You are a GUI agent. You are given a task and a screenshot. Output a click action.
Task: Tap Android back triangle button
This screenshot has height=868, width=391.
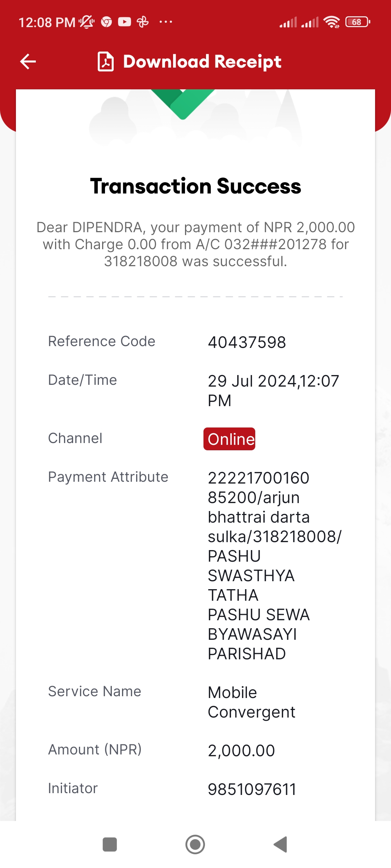281,844
